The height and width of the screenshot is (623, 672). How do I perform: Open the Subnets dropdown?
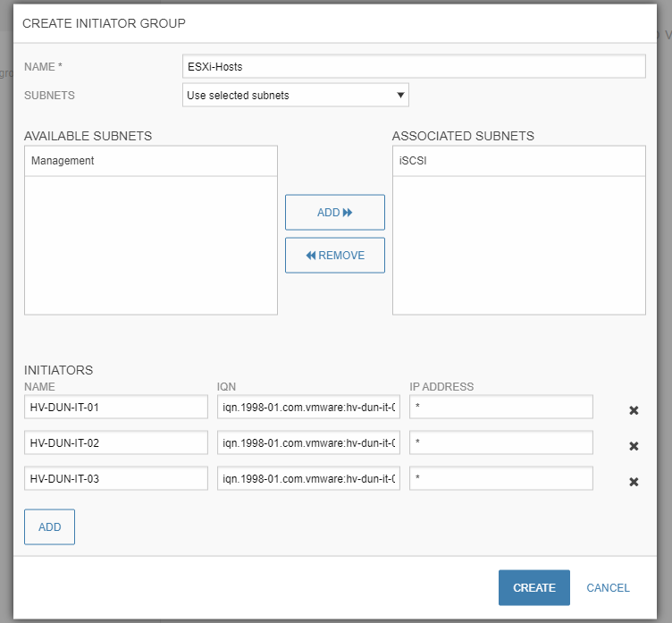295,95
